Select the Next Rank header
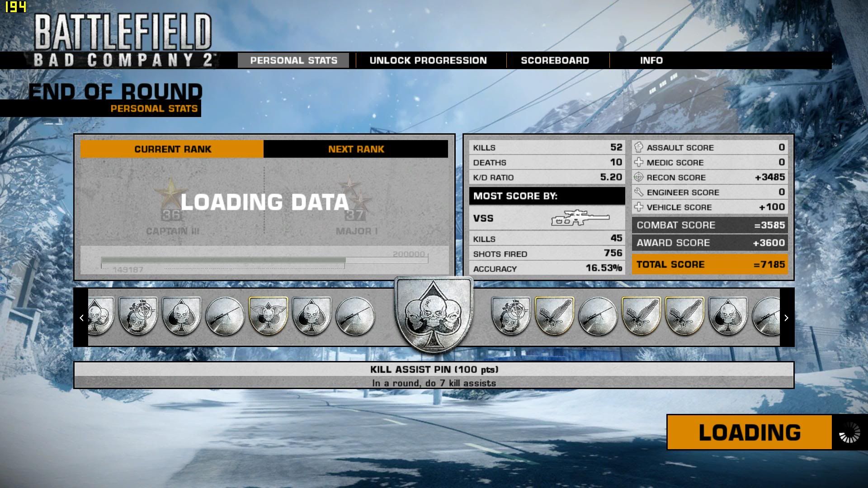868x488 pixels. coord(356,149)
